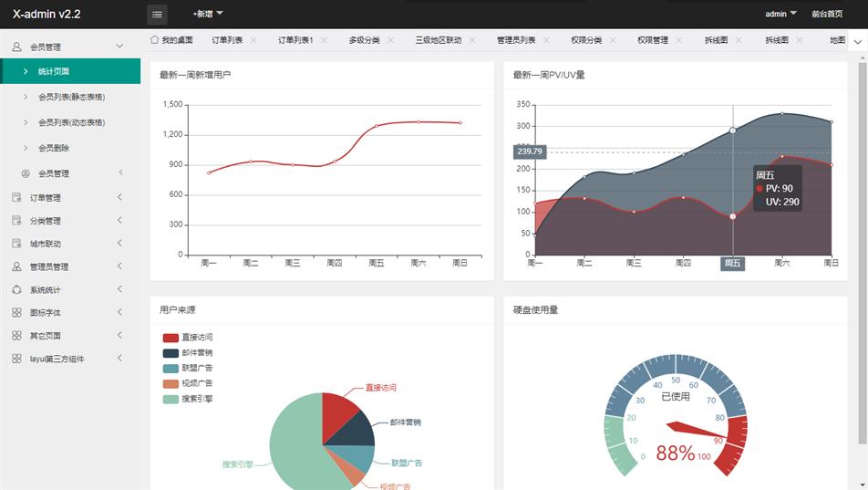
Task: Open the tab list dropdown arrow
Action: click(857, 42)
